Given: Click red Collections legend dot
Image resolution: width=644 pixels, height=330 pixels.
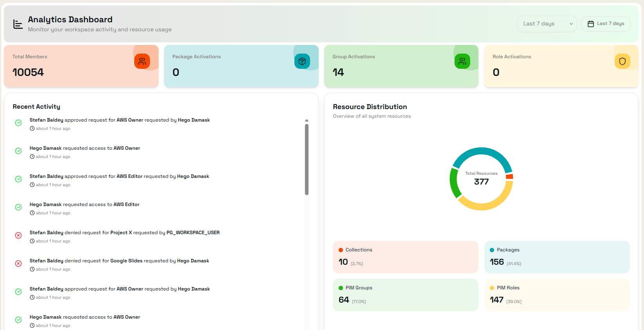Looking at the screenshot, I should point(341,250).
